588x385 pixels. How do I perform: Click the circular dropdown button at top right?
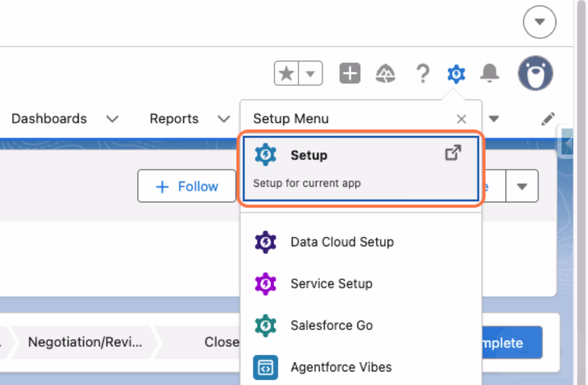[539, 22]
